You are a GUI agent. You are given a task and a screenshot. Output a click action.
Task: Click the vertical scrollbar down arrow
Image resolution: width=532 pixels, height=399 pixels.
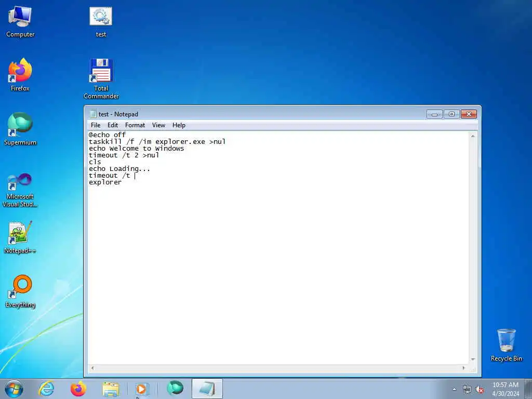click(473, 360)
